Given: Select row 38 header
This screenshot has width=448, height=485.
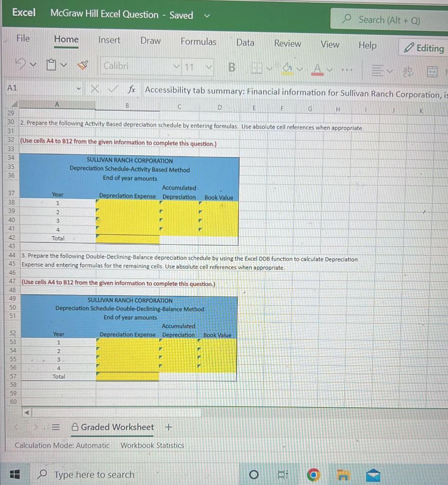Looking at the screenshot, I should (11, 202).
